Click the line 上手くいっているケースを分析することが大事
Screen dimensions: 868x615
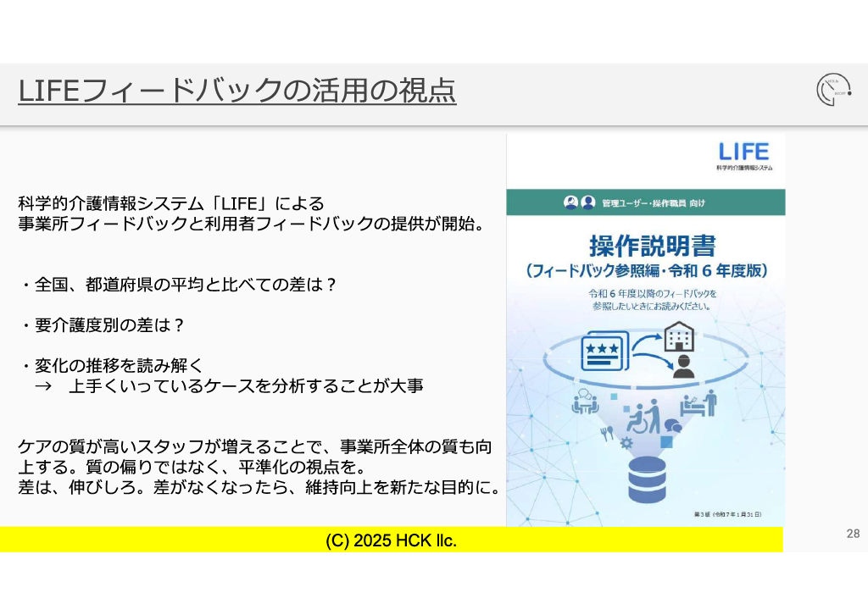coord(246,386)
